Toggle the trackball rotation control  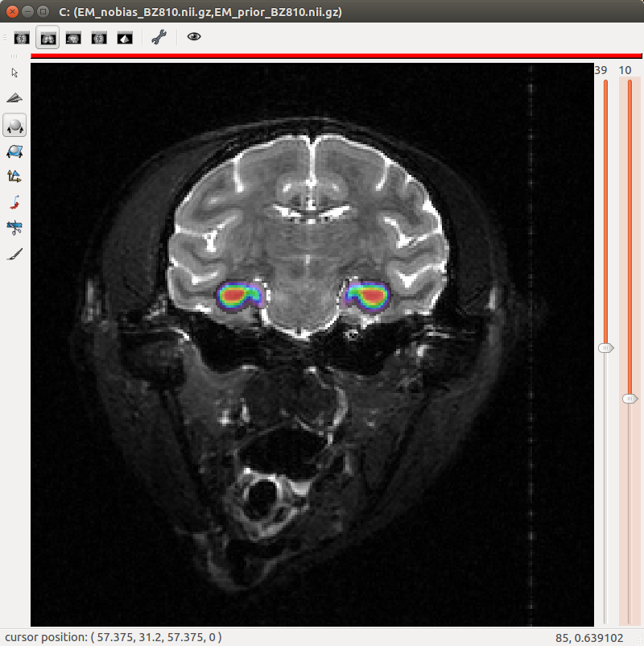pos(14,125)
